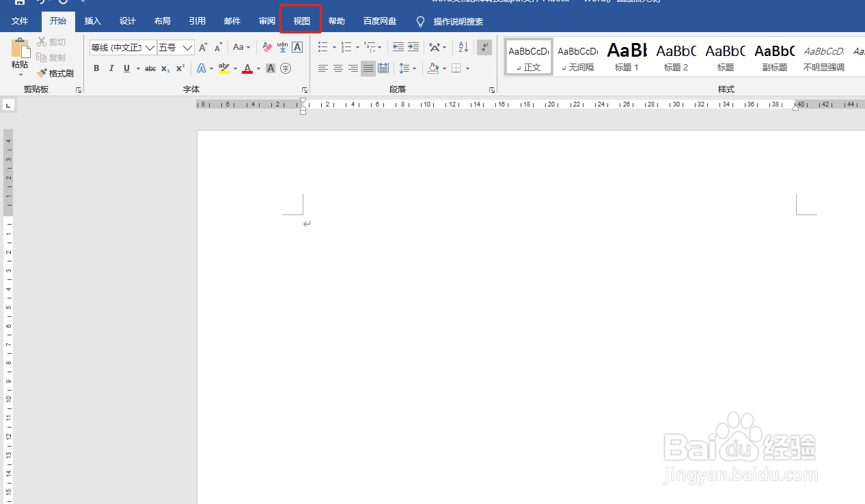The image size is (865, 504).
Task: Switch to the 百度网盘 tab
Action: [380, 21]
